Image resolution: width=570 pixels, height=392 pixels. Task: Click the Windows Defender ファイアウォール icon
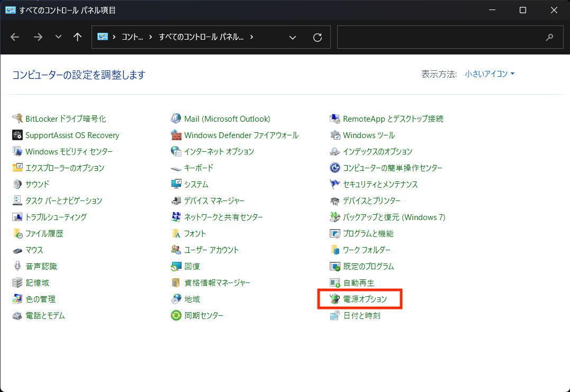click(x=176, y=135)
